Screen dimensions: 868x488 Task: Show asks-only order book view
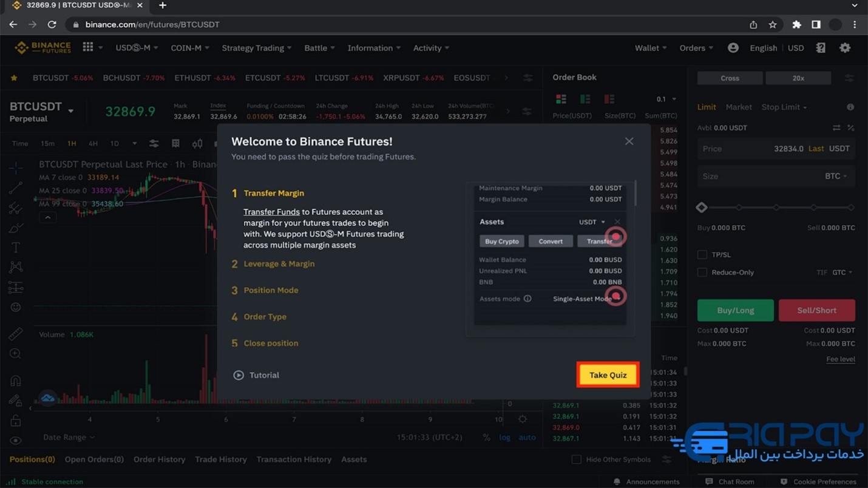(609, 99)
